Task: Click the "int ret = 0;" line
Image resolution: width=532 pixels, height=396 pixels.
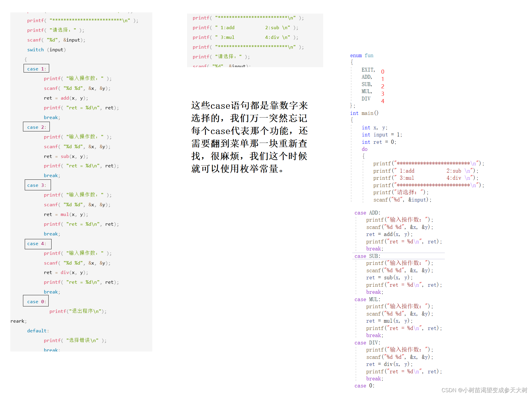Action: coord(379,142)
